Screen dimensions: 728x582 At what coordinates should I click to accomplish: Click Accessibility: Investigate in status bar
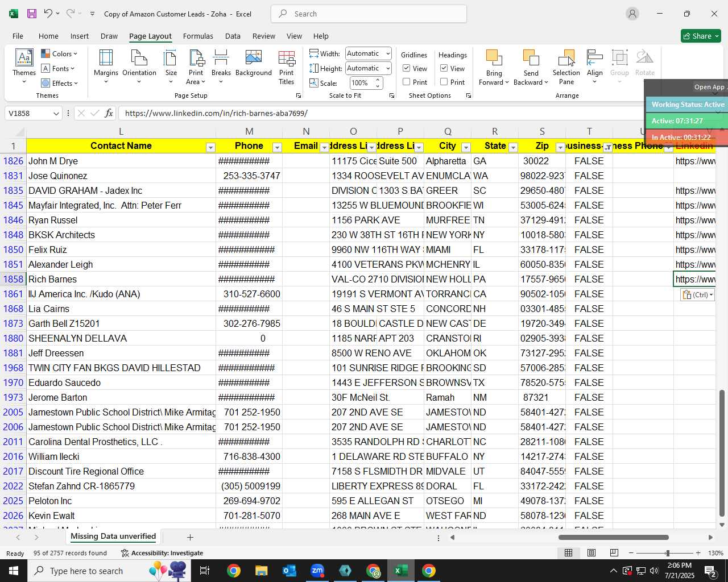tap(162, 553)
